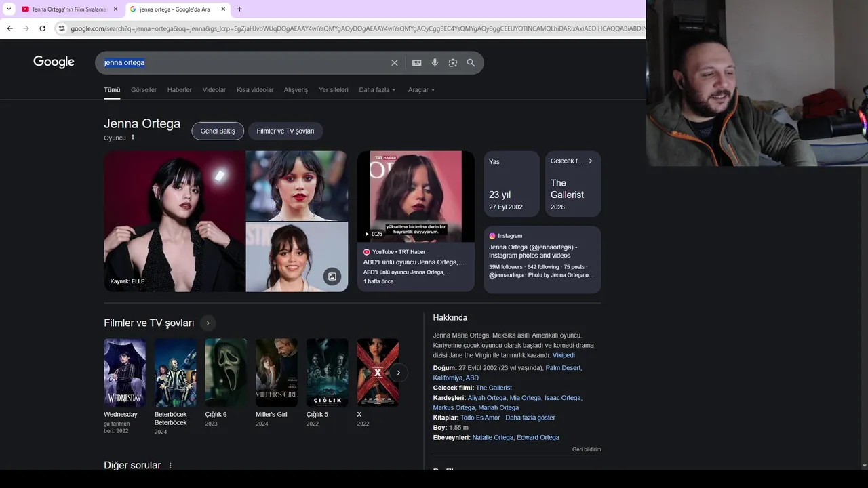The height and width of the screenshot is (488, 868).
Task: Click the Mia Ortega link
Action: 526,398
